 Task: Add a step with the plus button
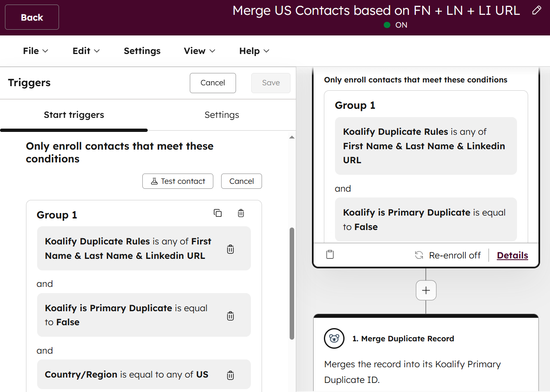click(426, 291)
